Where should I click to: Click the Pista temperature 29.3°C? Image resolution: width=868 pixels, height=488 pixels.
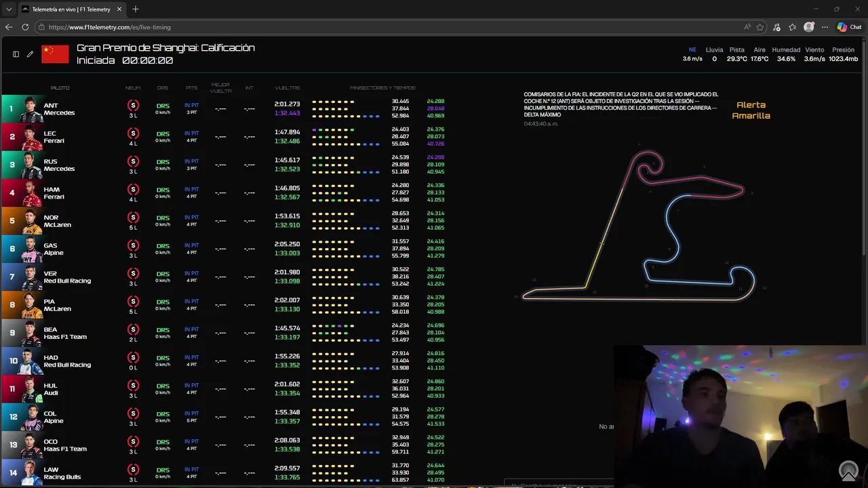tap(737, 59)
